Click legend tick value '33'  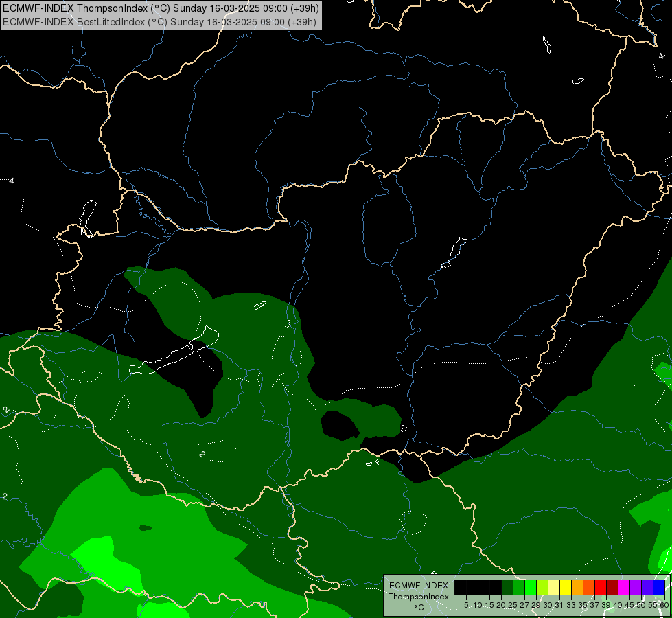(571, 605)
